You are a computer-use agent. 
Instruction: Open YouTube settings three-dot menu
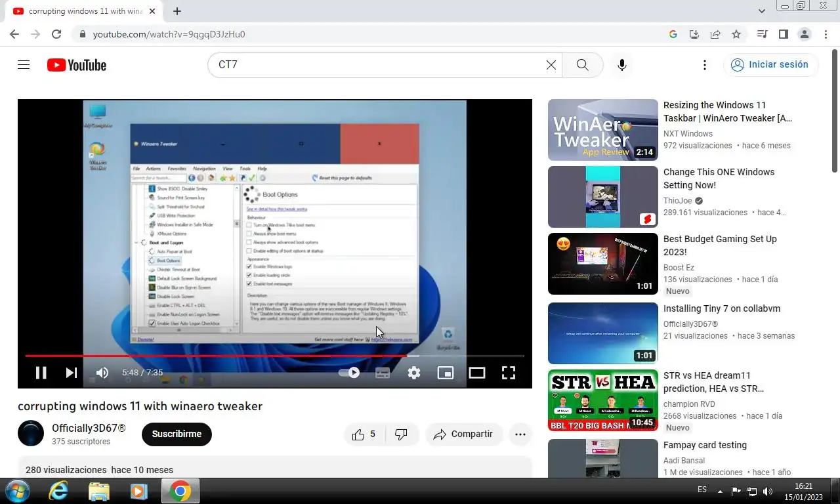(x=704, y=65)
